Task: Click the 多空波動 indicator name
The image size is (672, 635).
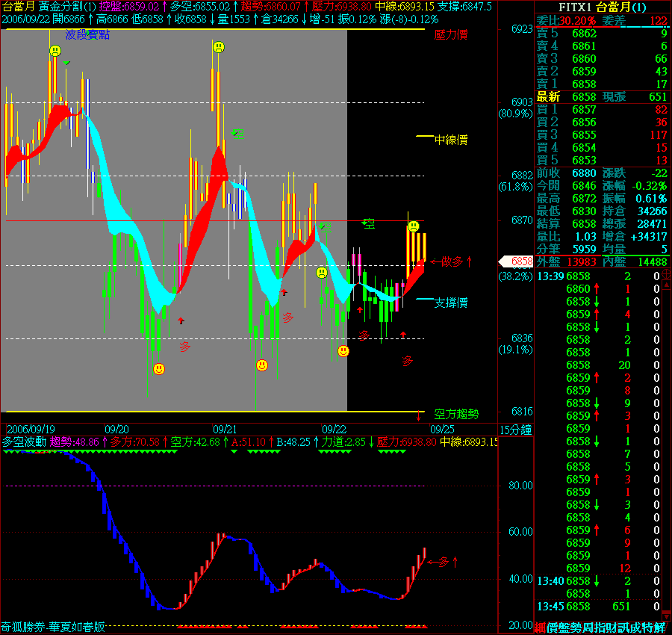Action: click(25, 442)
